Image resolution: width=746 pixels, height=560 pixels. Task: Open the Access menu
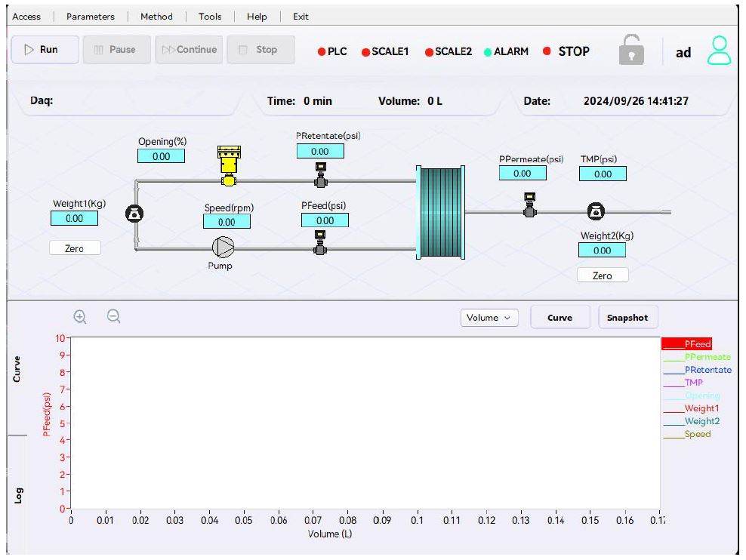pos(26,17)
